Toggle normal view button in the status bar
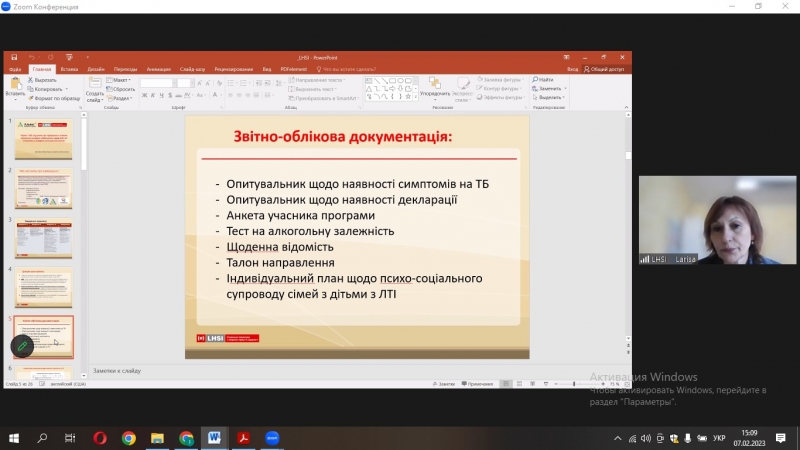 click(506, 384)
